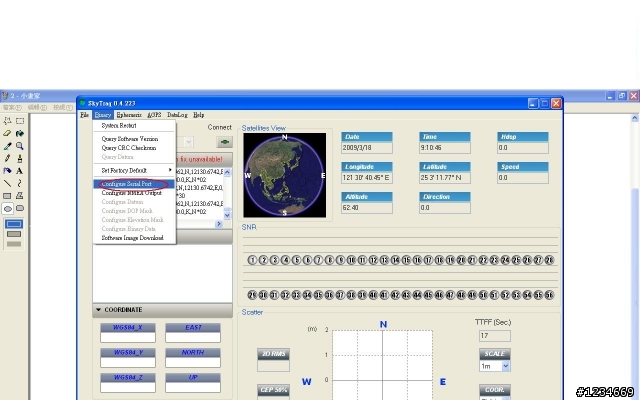Image resolution: width=640 pixels, height=400 pixels.
Task: Click the Altitude field showing 62.40
Action: click(x=367, y=207)
